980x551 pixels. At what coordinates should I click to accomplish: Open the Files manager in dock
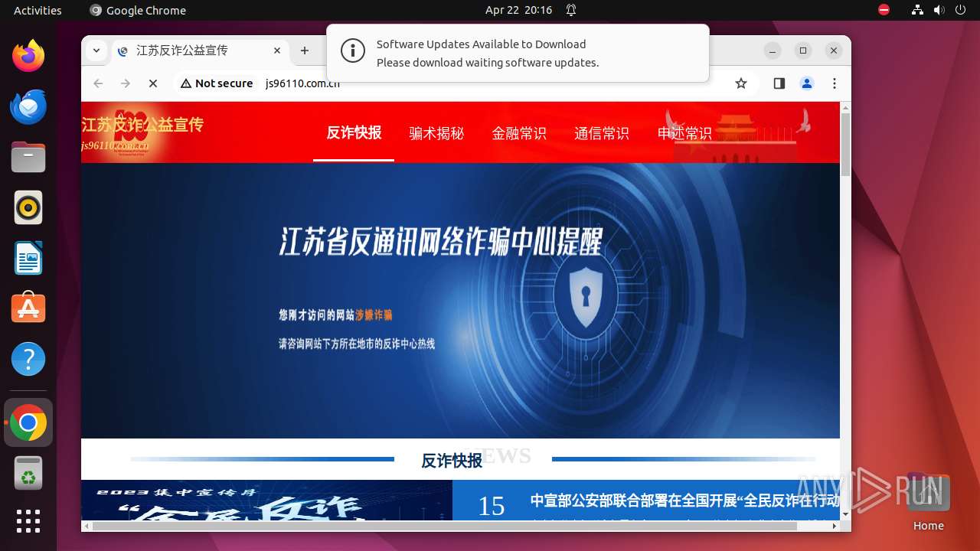28,157
